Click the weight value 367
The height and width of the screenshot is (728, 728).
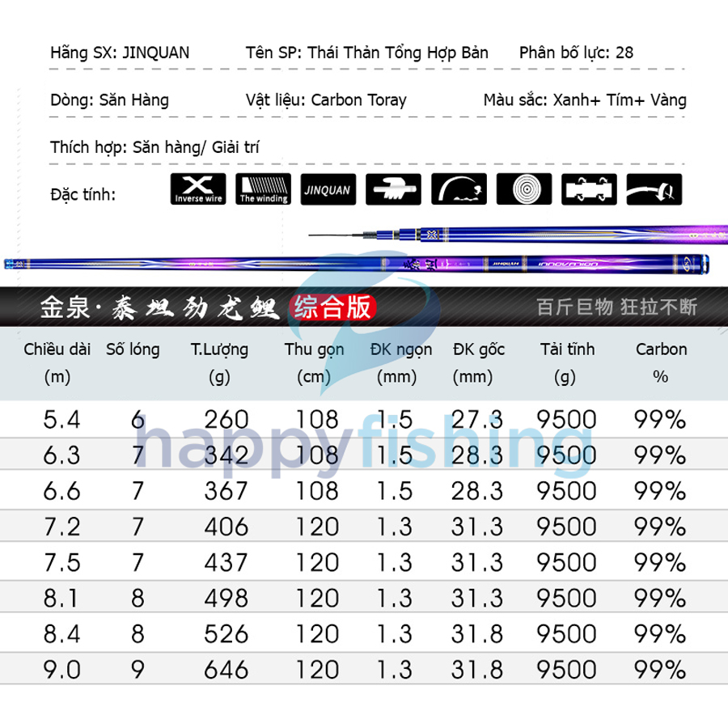pos(226,491)
